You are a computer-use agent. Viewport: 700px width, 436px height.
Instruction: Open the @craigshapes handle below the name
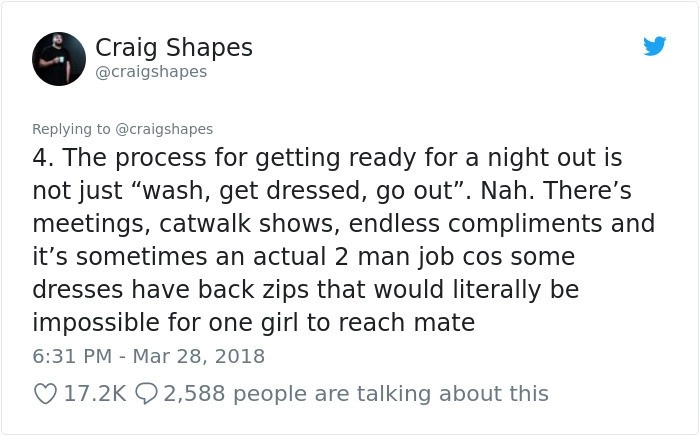[150, 72]
